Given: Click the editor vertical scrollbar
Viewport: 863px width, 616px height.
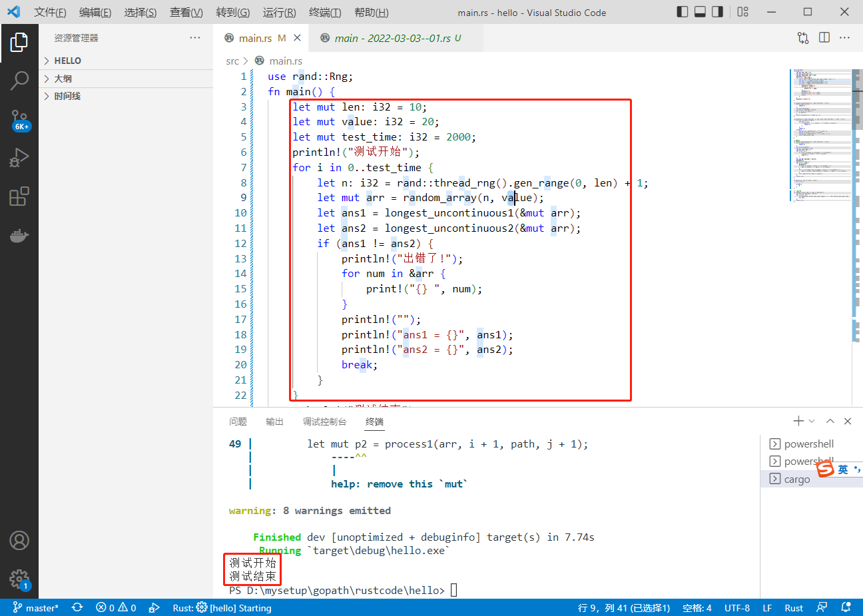Looking at the screenshot, I should pos(858,100).
